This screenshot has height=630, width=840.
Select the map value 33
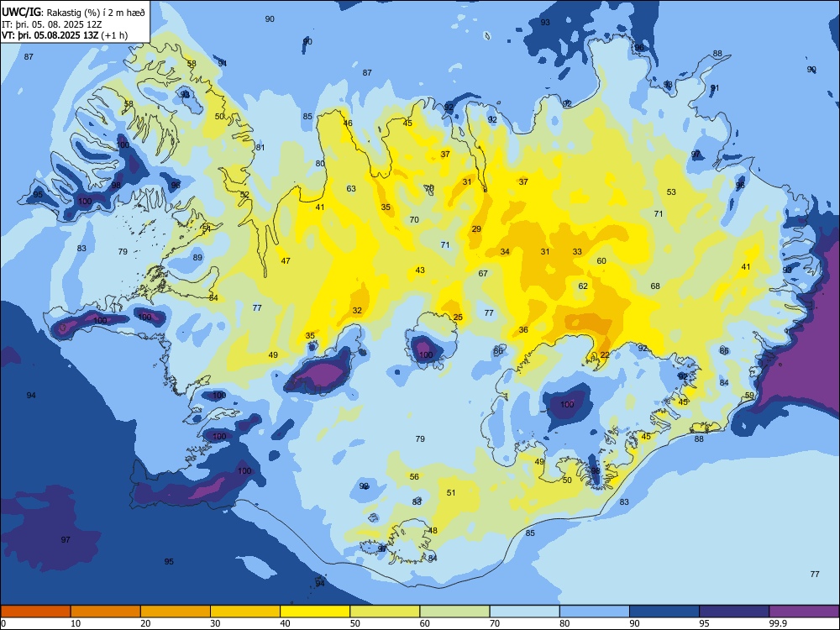point(577,251)
